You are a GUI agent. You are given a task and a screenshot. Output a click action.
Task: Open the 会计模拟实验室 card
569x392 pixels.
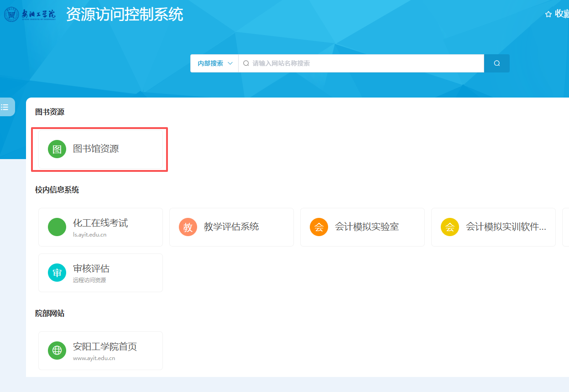pyautogui.click(x=367, y=227)
